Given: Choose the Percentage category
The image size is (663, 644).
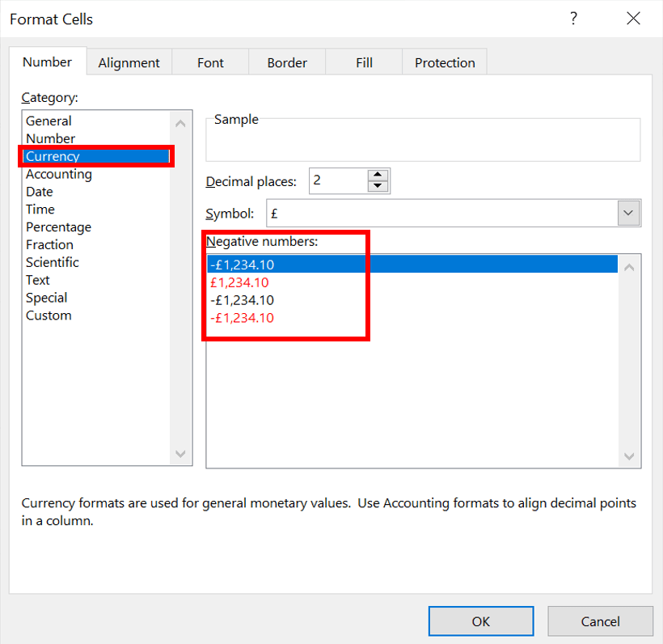Looking at the screenshot, I should pos(58,227).
